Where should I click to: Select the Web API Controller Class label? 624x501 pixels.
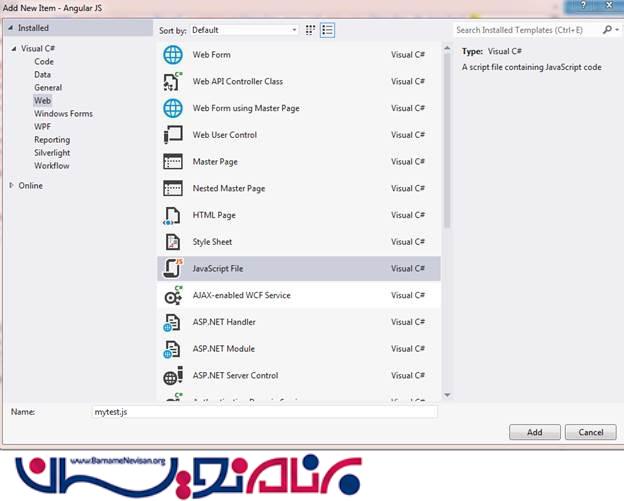click(x=238, y=82)
